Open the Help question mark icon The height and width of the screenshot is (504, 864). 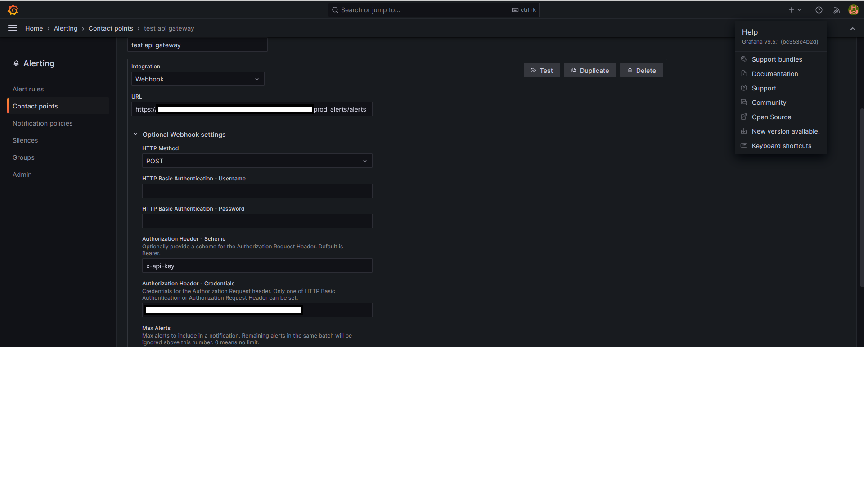(819, 10)
